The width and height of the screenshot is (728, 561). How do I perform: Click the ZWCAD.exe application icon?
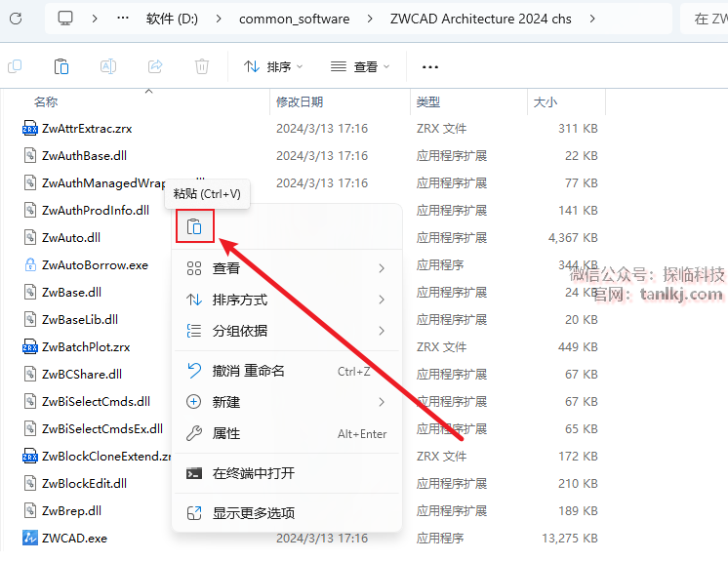(30, 538)
